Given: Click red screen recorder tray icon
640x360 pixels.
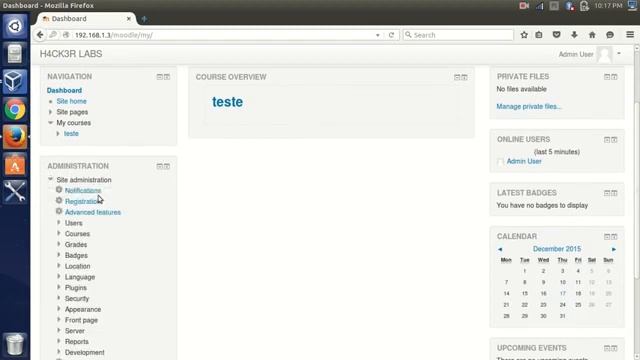Looking at the screenshot, I should coord(524,6).
